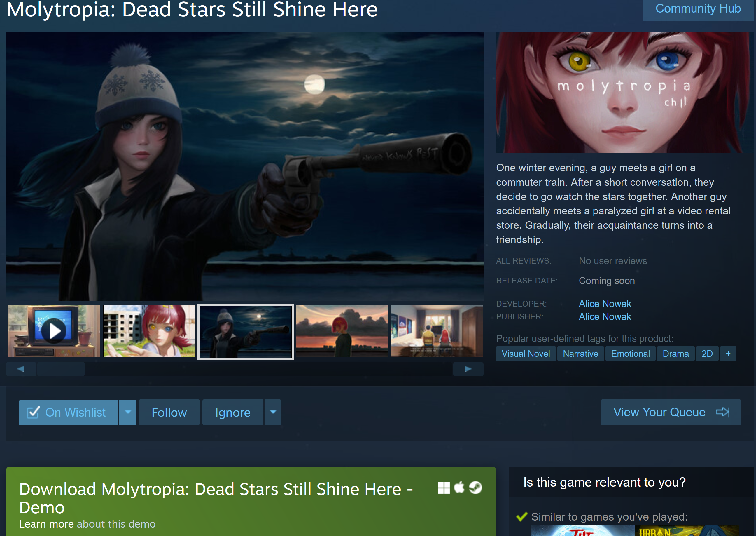This screenshot has height=536, width=756.
Task: Select the red-haired girl screenshot thumbnail
Action: pos(149,331)
